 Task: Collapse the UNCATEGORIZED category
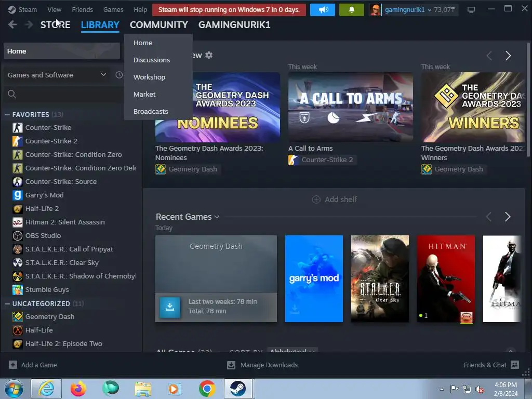click(7, 303)
